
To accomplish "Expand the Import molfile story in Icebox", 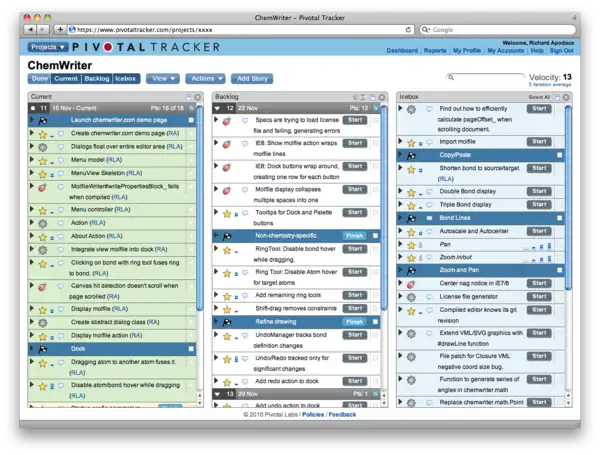I will point(401,142).
